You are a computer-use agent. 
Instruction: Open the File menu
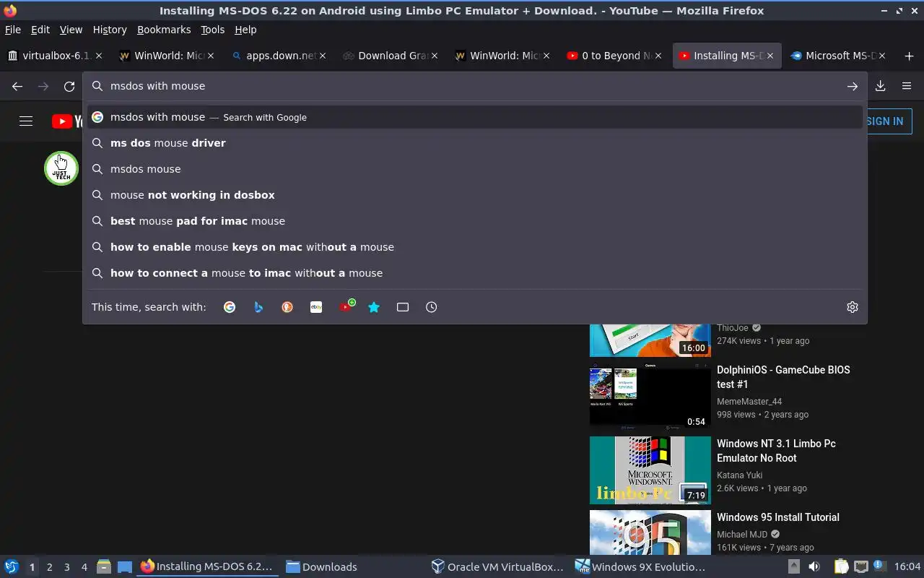pos(13,30)
